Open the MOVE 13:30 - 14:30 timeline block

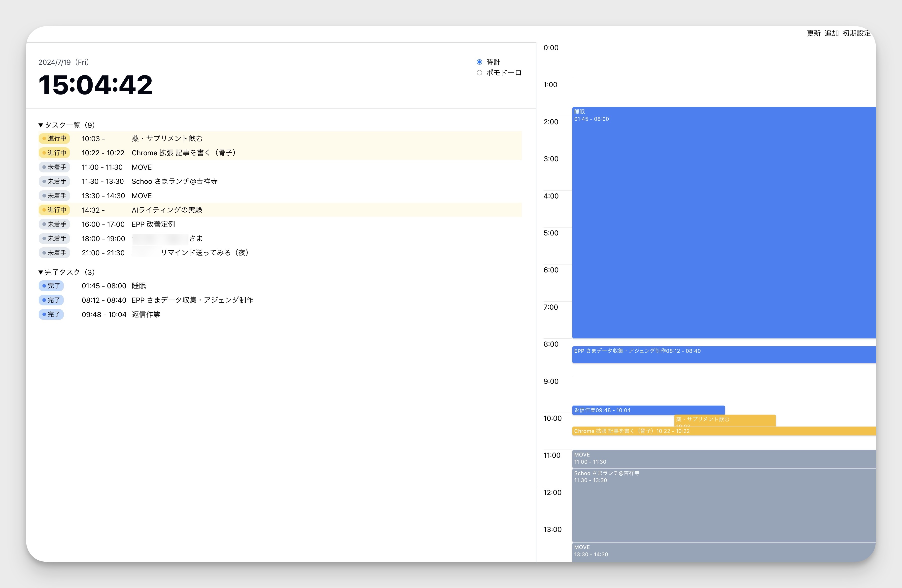(724, 552)
